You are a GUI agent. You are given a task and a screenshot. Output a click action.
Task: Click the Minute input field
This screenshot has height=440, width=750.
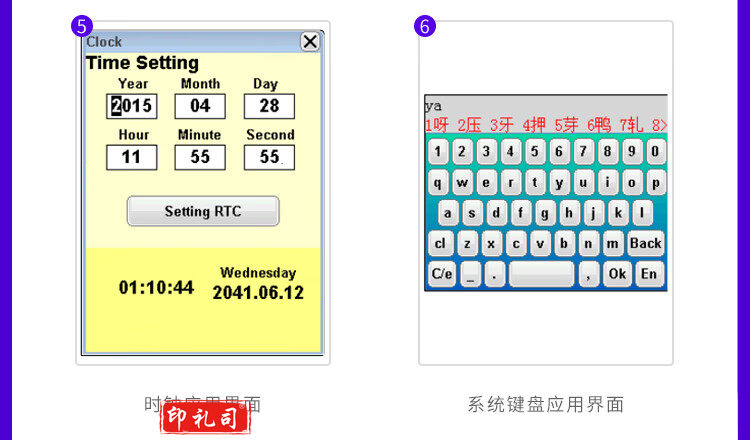(x=200, y=157)
